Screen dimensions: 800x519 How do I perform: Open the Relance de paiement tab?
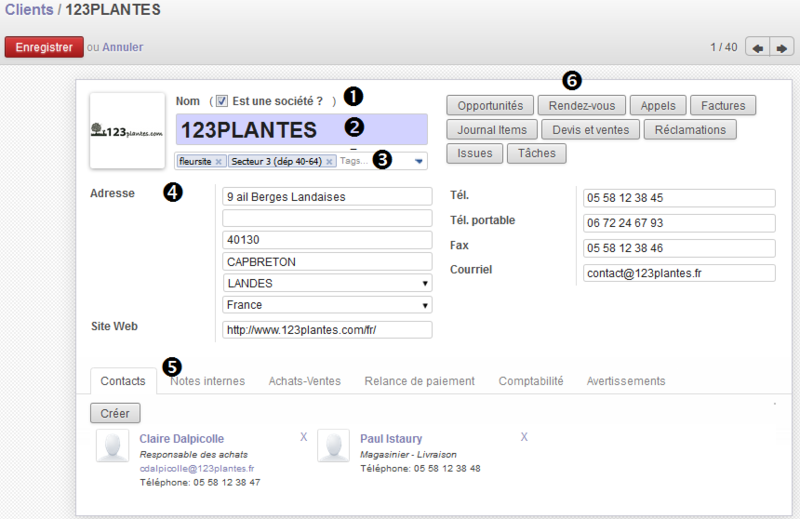click(419, 381)
